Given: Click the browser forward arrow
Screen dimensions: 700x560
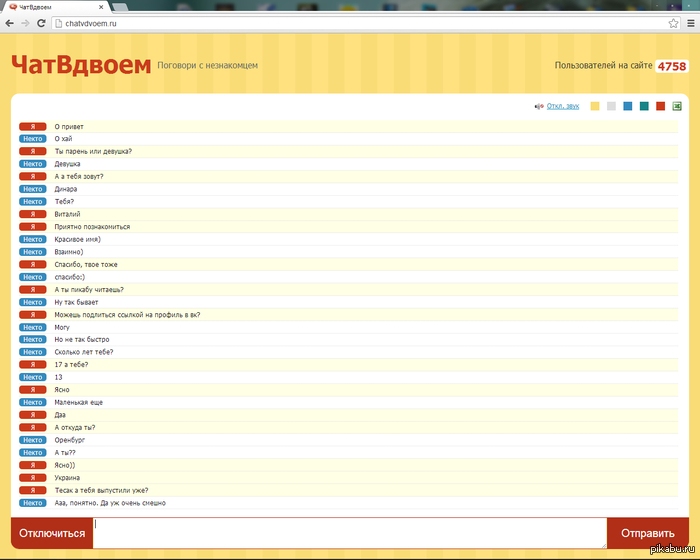Looking at the screenshot, I should point(25,22).
